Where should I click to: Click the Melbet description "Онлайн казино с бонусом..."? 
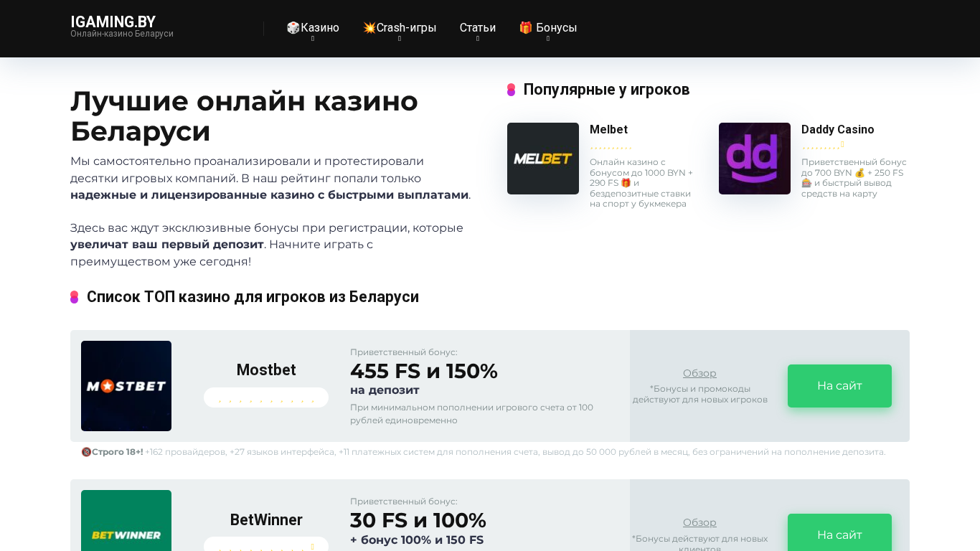point(642,183)
